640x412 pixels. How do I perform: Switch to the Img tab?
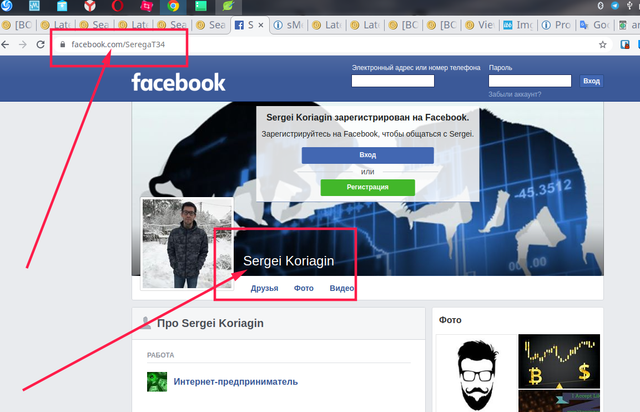click(x=519, y=25)
